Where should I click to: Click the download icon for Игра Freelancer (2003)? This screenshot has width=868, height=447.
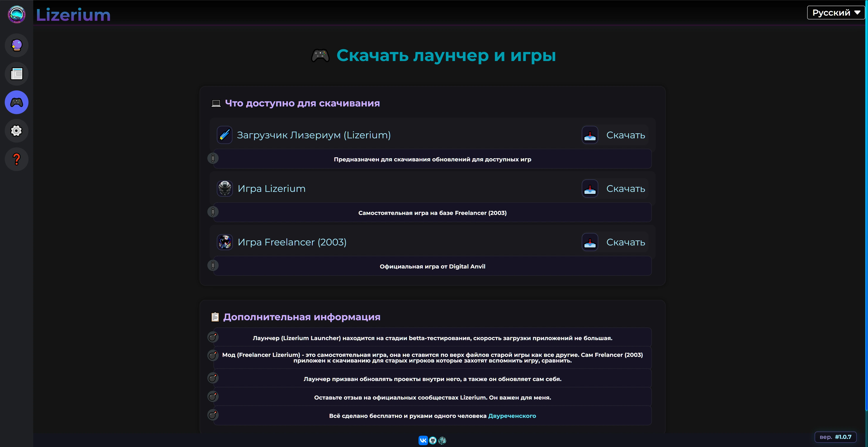590,242
